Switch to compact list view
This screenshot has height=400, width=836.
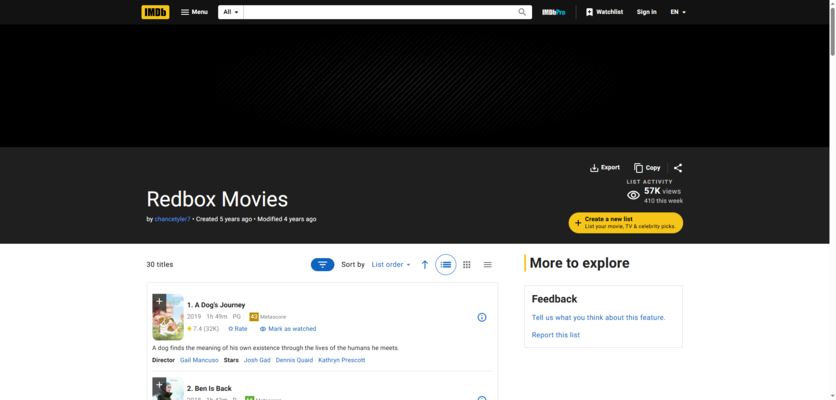pos(488,264)
